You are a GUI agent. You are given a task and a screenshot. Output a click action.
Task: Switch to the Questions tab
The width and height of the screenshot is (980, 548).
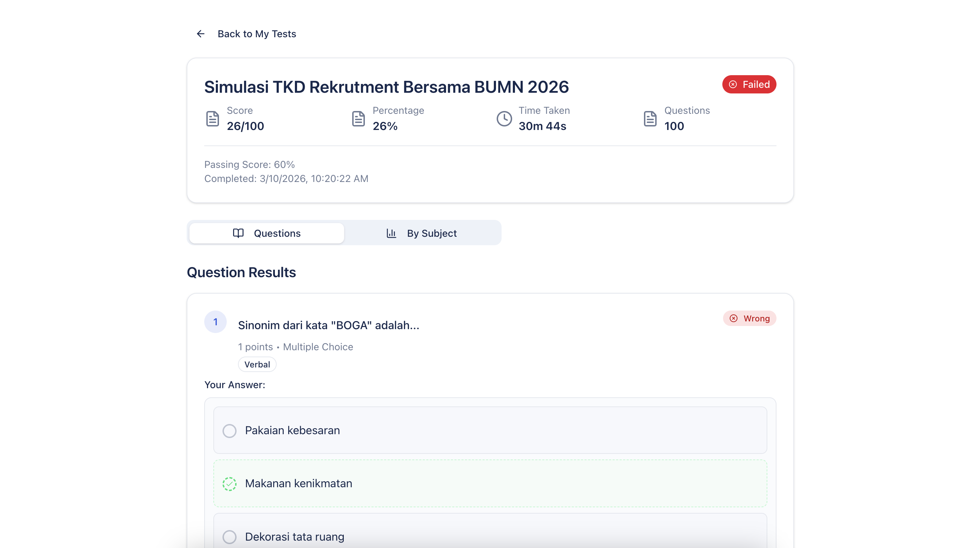click(x=267, y=233)
